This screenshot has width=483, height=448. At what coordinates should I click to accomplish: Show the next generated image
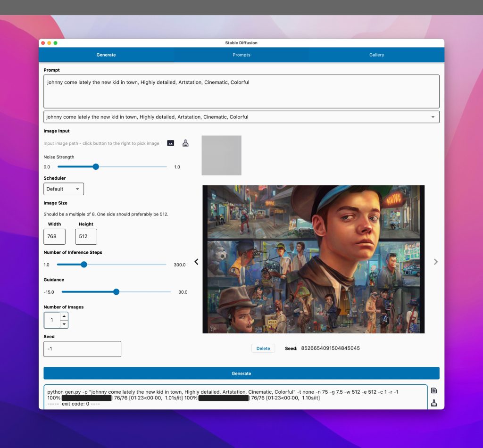tap(435, 262)
